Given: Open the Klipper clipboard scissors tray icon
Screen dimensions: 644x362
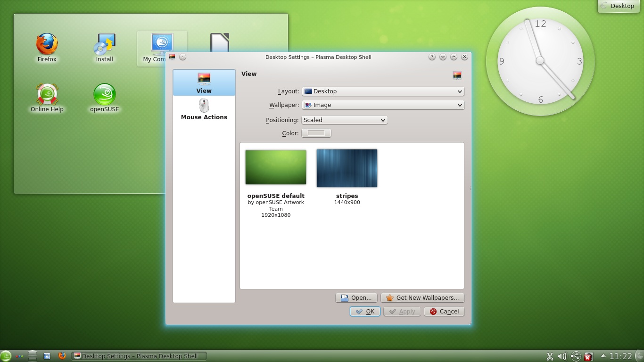Looking at the screenshot, I should (550, 357).
